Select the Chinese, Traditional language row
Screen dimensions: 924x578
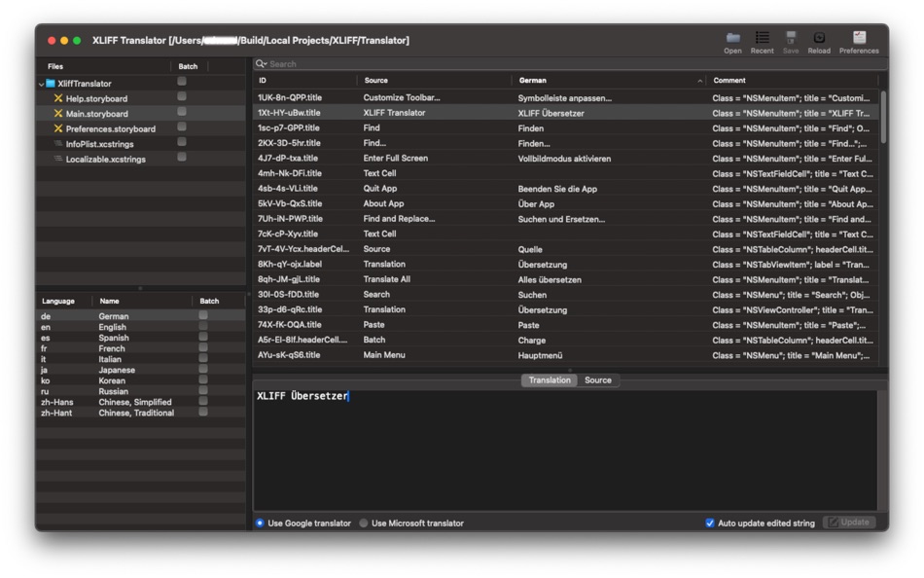140,413
